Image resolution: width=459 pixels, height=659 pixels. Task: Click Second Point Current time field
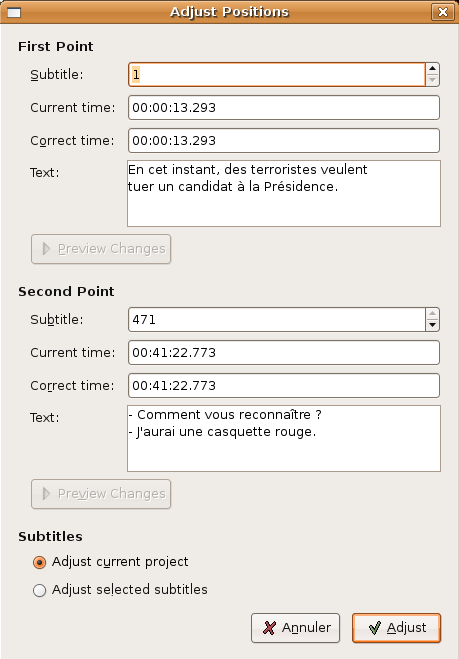point(284,353)
